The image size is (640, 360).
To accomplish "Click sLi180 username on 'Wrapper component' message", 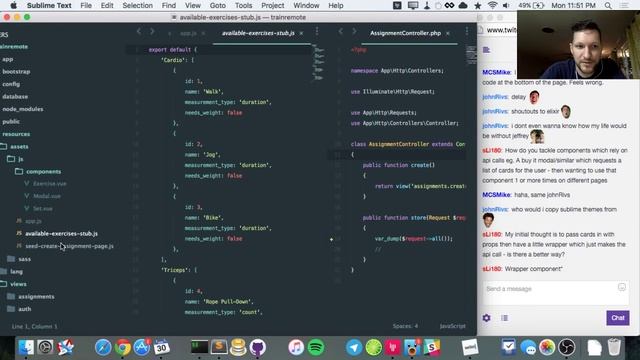I will click(x=492, y=269).
